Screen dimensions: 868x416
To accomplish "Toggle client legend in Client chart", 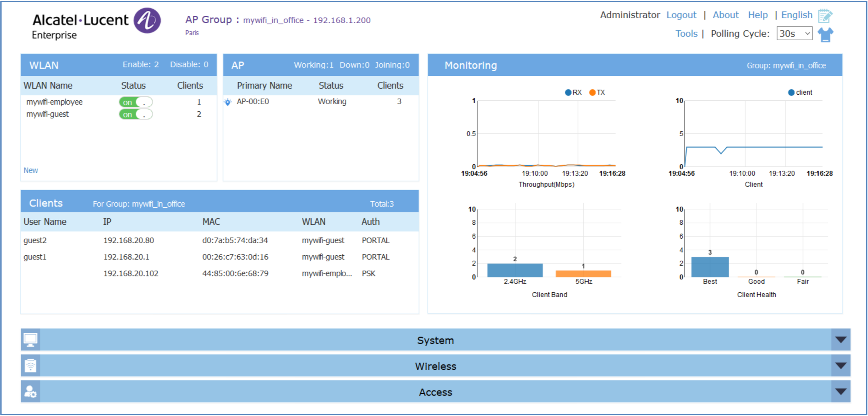I will pyautogui.click(x=791, y=92).
